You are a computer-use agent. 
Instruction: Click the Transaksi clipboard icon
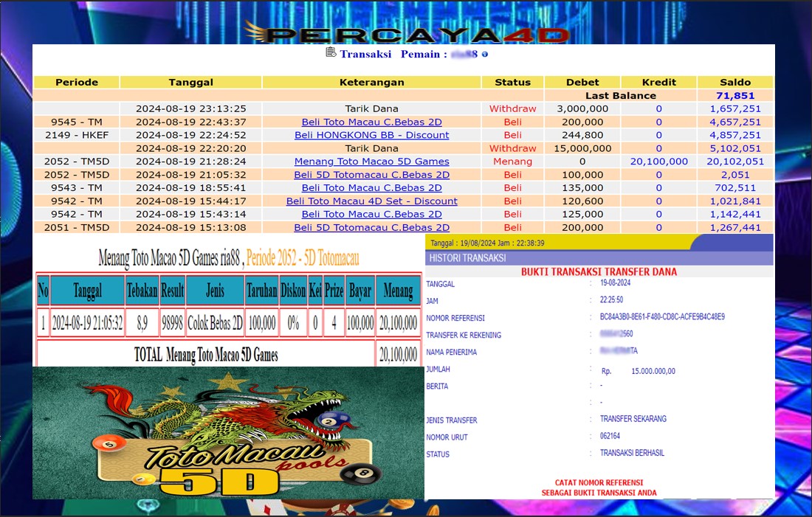(x=331, y=53)
